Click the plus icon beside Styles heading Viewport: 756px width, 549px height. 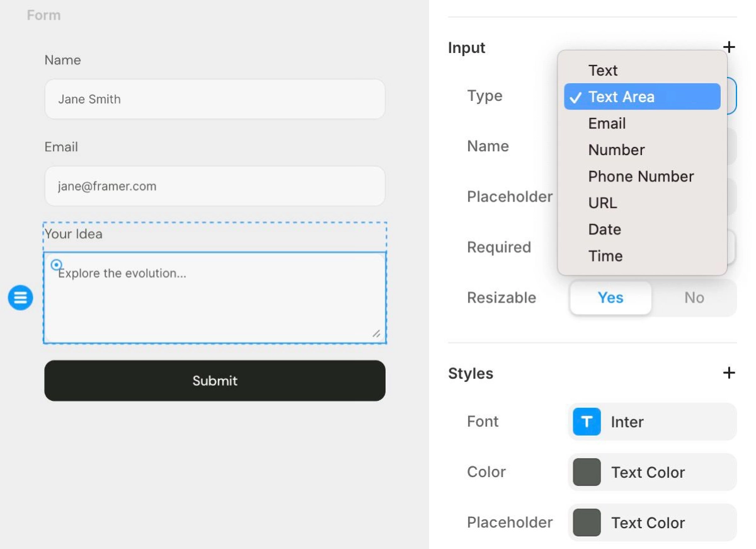click(729, 373)
